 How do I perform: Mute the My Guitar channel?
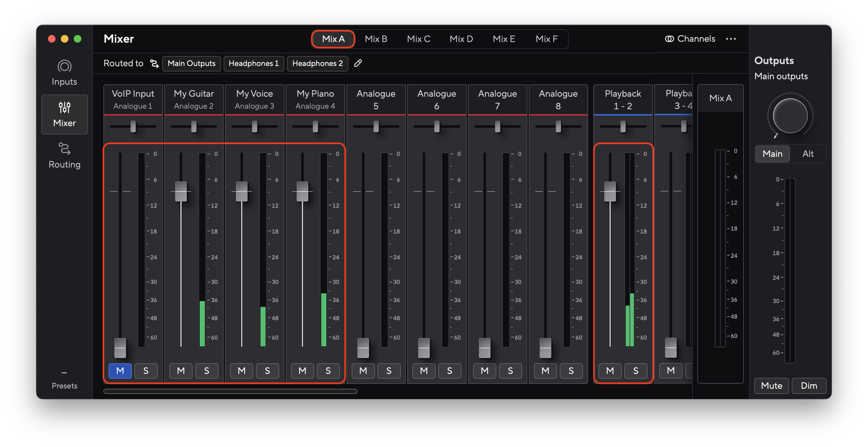[181, 371]
